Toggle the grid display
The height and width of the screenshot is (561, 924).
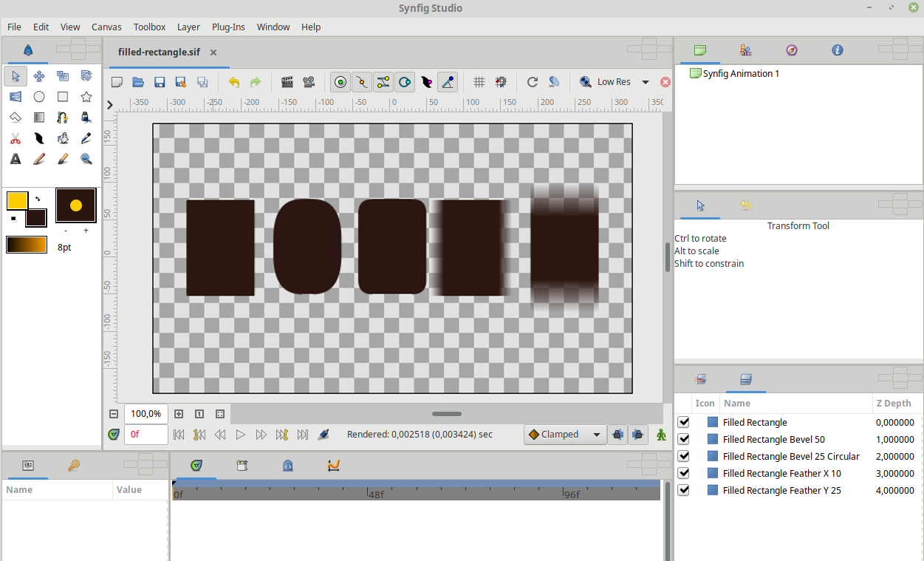point(479,82)
